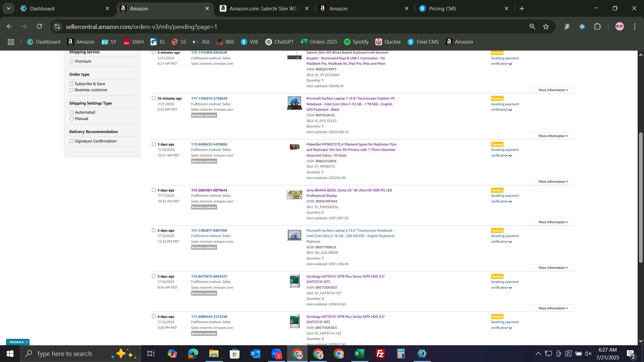Open the Spotify bookmark
Image resolution: width=644 pixels, height=362 pixels.
[x=356, y=42]
